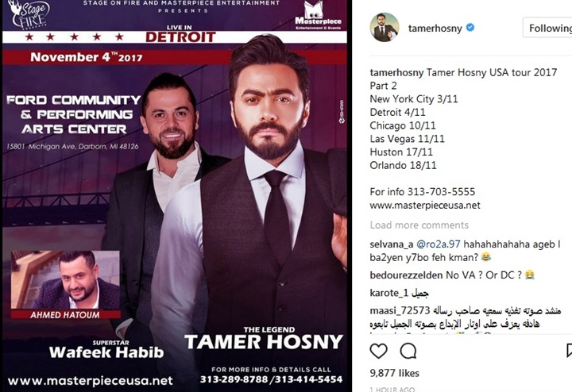Open tamerhosny profile picture
Image resolution: width=572 pixels, height=392 pixels.
pos(385,27)
